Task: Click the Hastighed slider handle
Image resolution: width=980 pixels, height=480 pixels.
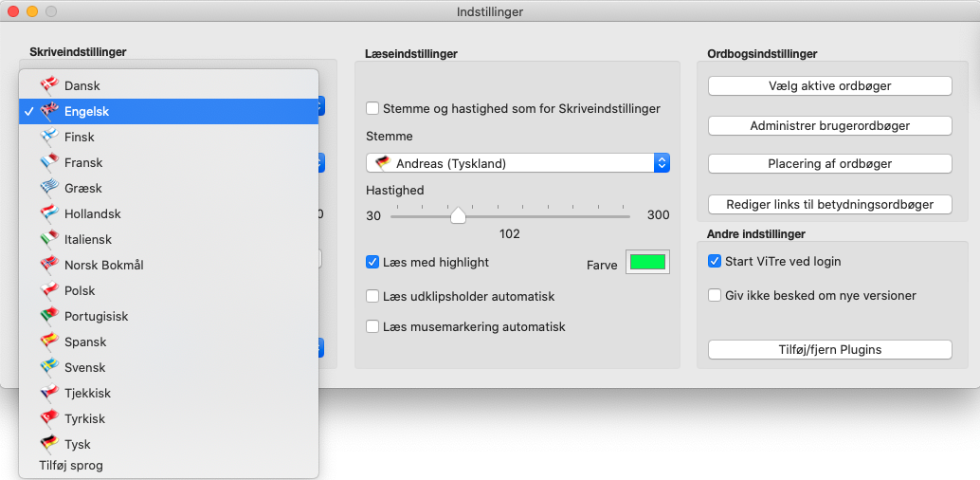Action: click(458, 215)
